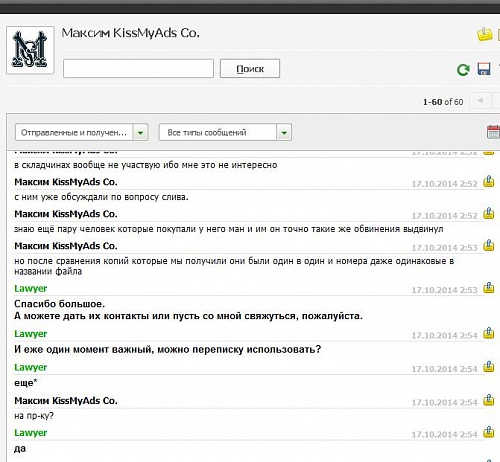Image resolution: width=500 pixels, height=462 pixels.
Task: Open the Отправленные и получен... dropdown
Action: (82, 132)
